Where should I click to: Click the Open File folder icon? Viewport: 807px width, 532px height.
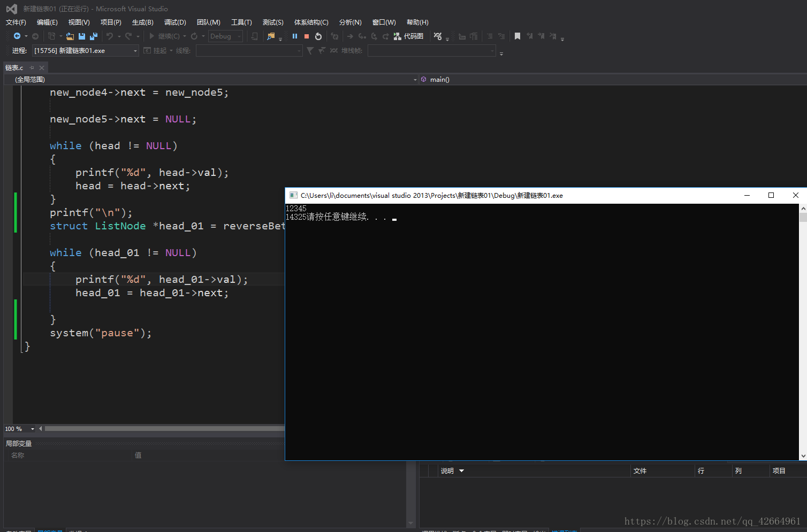point(70,36)
